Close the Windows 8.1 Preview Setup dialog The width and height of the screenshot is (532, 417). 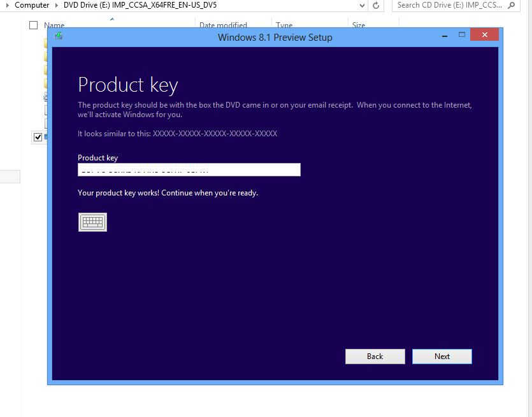484,34
